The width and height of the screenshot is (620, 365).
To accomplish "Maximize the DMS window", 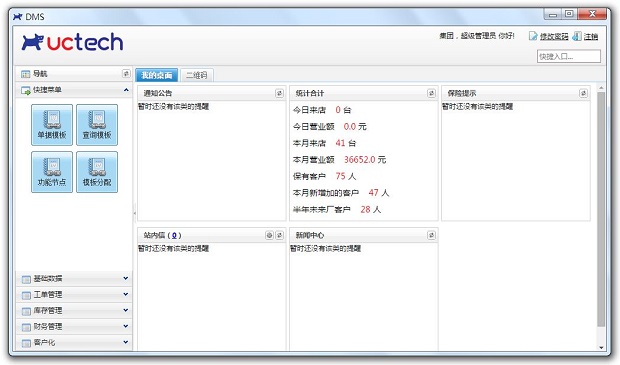I will click(569, 14).
